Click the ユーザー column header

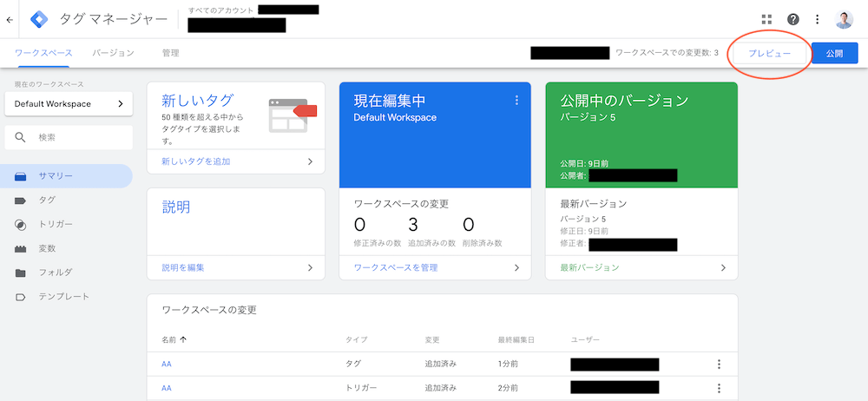click(584, 339)
